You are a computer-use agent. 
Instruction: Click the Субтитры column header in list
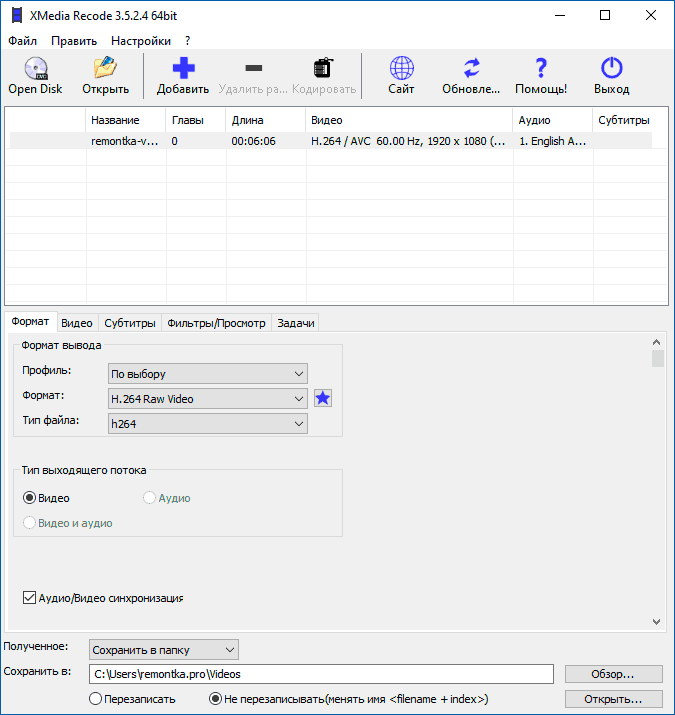tap(624, 120)
